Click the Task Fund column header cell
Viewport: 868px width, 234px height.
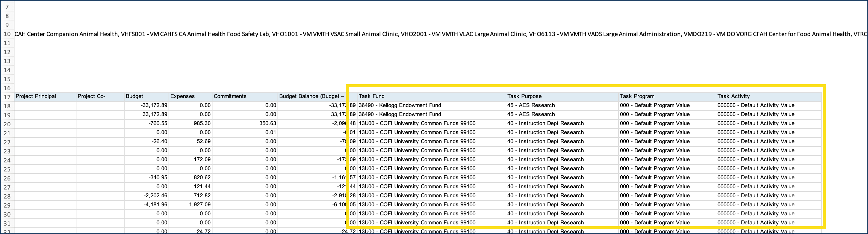tap(431, 96)
